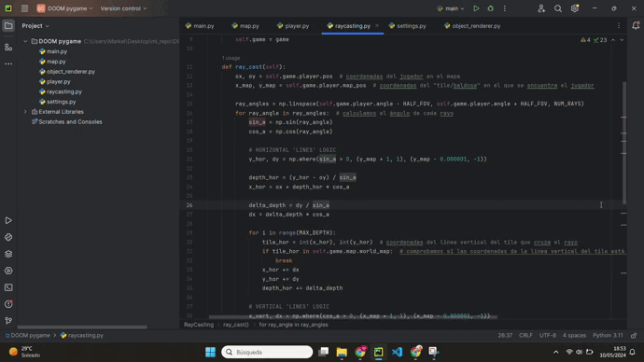Open Task View on taskbar

point(324,352)
